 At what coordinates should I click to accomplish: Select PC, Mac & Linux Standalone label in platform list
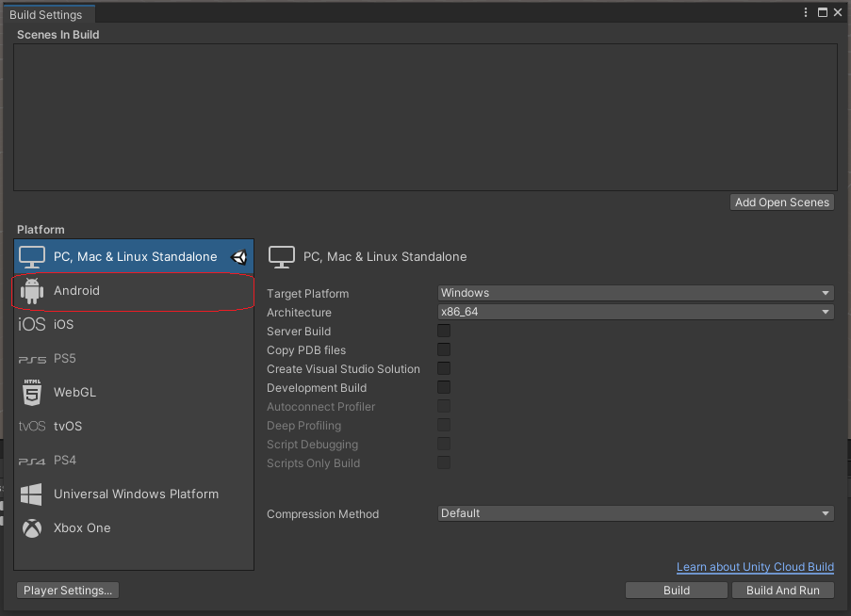(x=135, y=256)
